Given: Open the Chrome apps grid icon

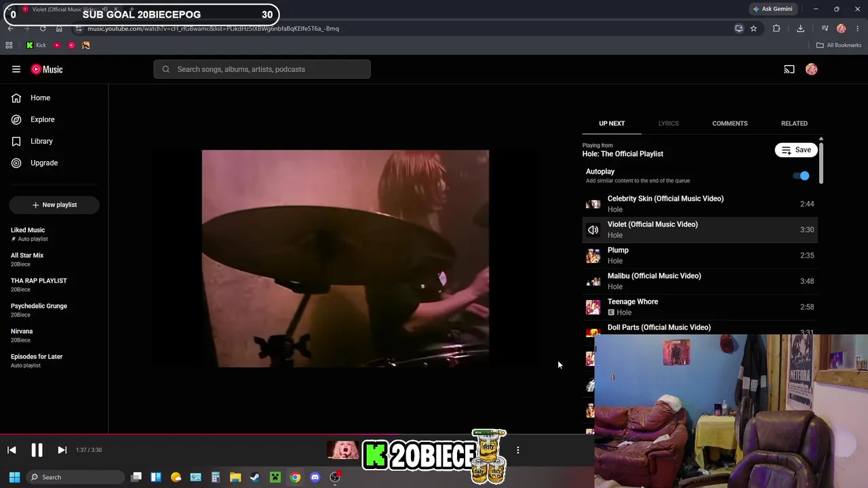Looking at the screenshot, I should 9,45.
